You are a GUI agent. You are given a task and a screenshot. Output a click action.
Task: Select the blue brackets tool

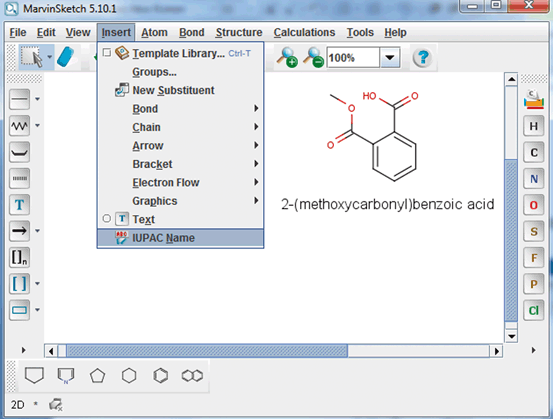19,284
